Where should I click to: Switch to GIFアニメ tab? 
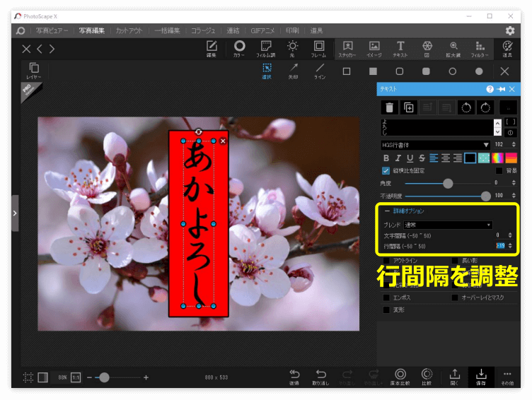click(262, 30)
